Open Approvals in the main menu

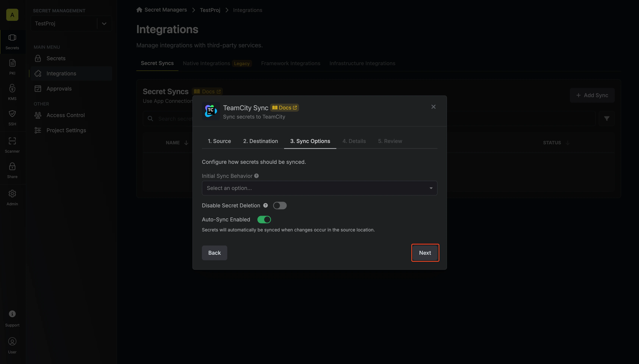pos(72,88)
